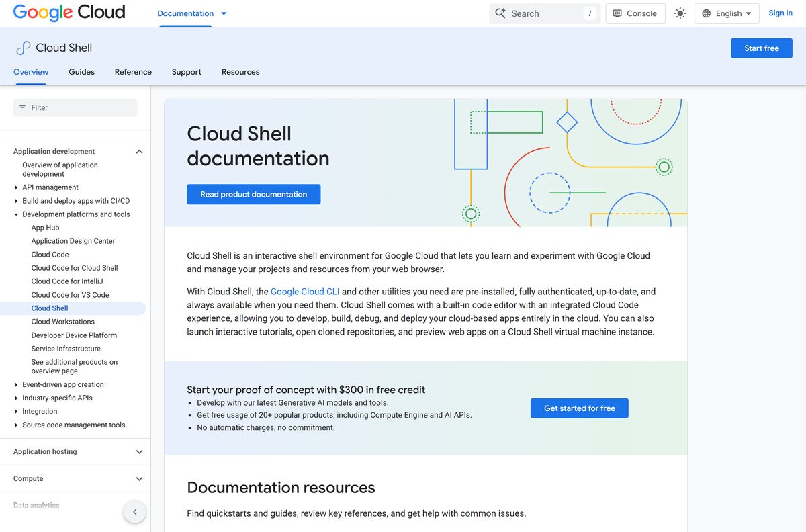Click the Cloud Shell header title
The width and height of the screenshot is (806, 532).
(64, 48)
